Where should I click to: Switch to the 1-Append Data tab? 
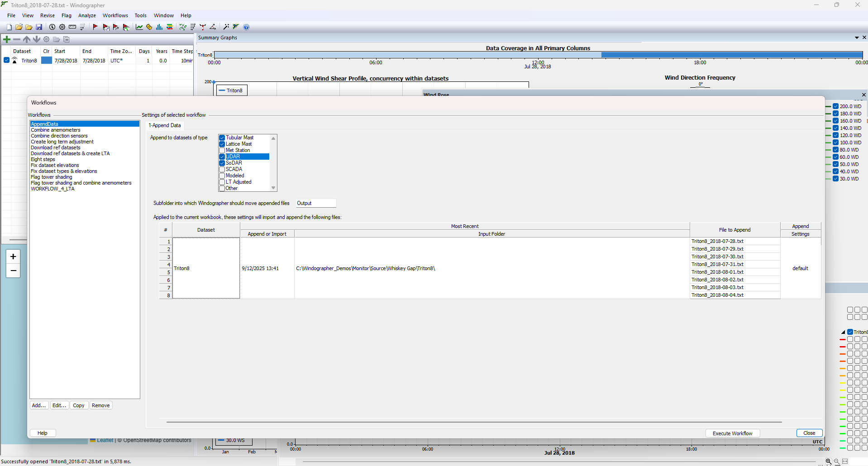tap(164, 125)
